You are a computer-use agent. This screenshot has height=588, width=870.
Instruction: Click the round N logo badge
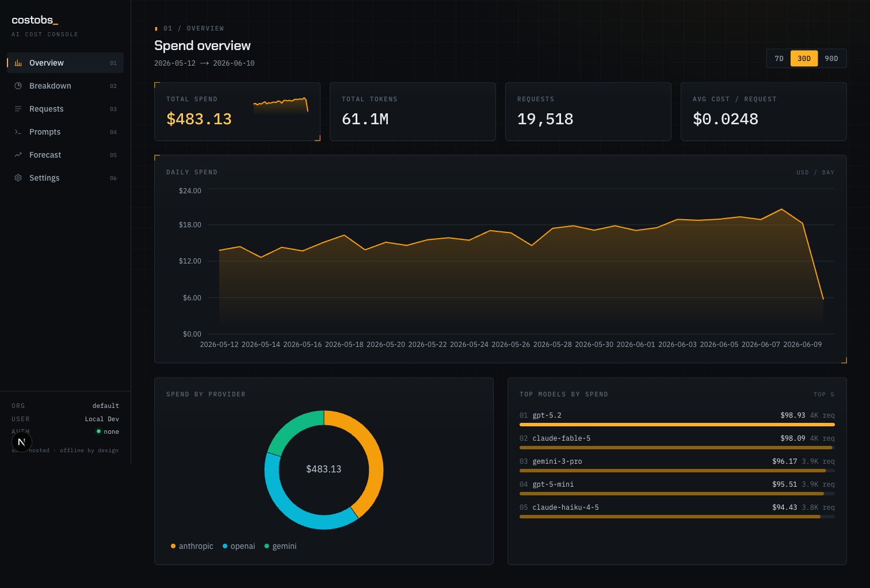tap(21, 442)
